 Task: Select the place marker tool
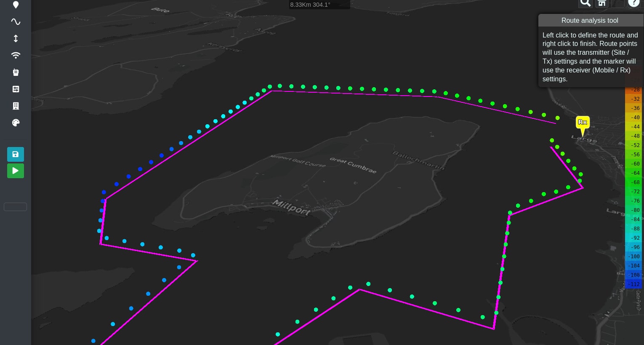16,5
